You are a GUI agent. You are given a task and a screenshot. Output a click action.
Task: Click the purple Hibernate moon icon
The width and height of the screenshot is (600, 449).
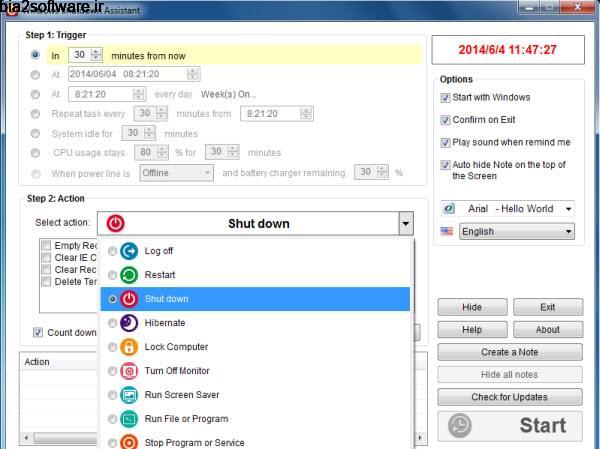click(x=129, y=323)
